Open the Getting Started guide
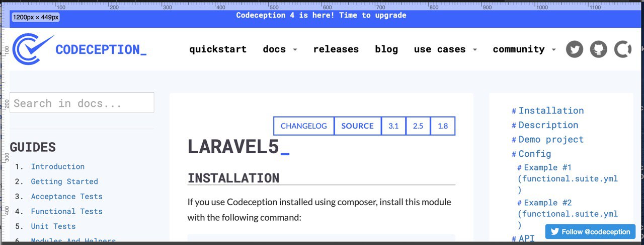 [x=64, y=181]
